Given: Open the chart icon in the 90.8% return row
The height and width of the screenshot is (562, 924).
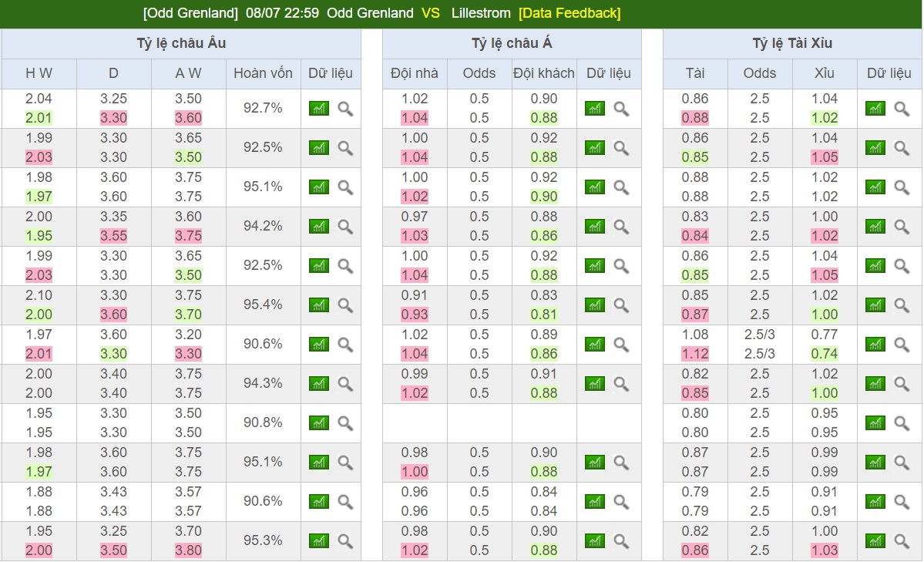Looking at the screenshot, I should coord(319,422).
